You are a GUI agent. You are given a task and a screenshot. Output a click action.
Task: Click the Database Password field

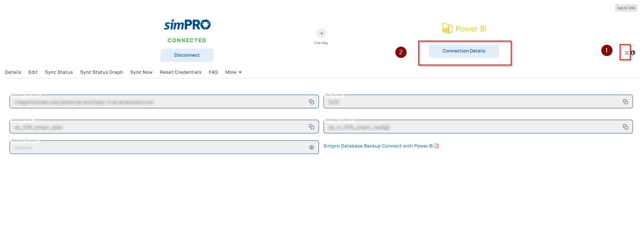tap(164, 147)
